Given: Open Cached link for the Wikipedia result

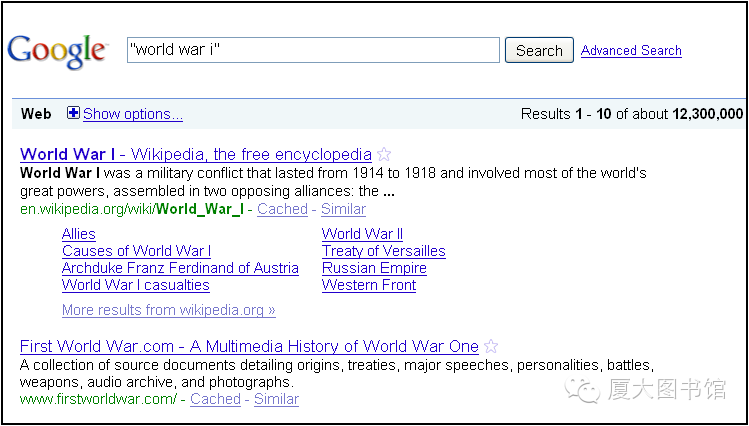Looking at the screenshot, I should tap(282, 209).
